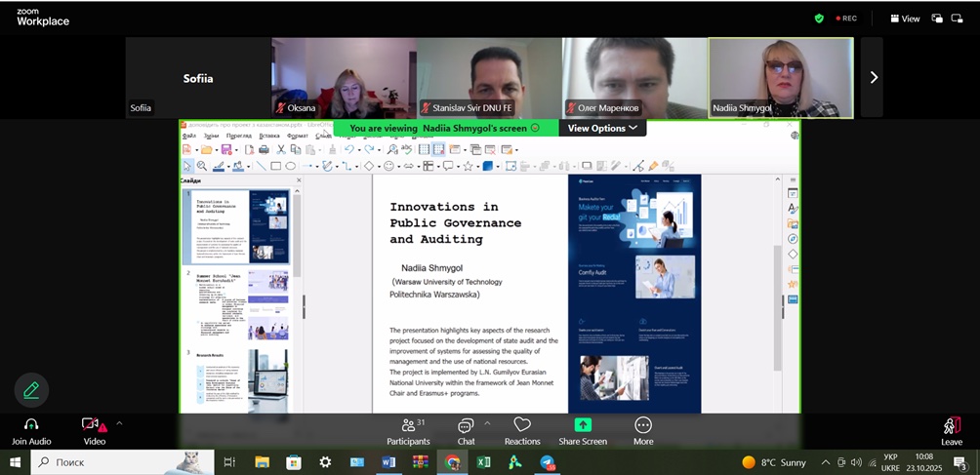Viewport: 980px width, 475px height.
Task: Click the green Share Screen button
Action: point(583,430)
